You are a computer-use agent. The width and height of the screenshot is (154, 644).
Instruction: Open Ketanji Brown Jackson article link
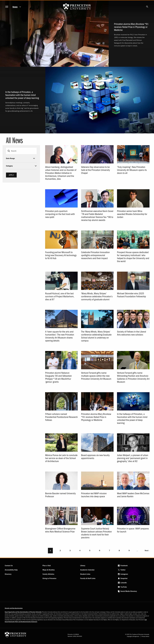[96, 533]
